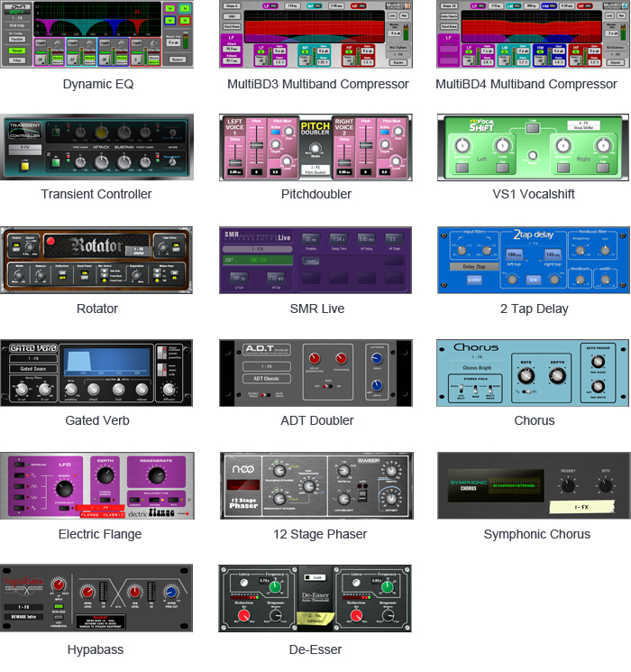Screen dimensions: 631x672
Task: Select the VS1 Vocalshift green panel
Action: (x=534, y=147)
